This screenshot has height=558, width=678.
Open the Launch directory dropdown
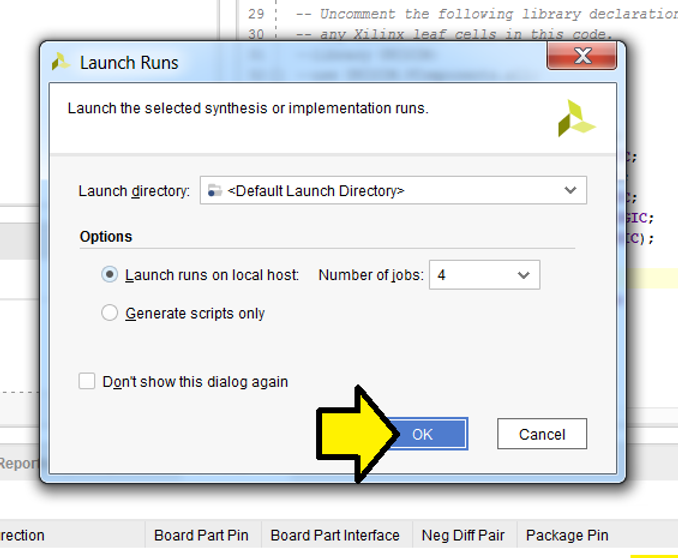pos(393,190)
